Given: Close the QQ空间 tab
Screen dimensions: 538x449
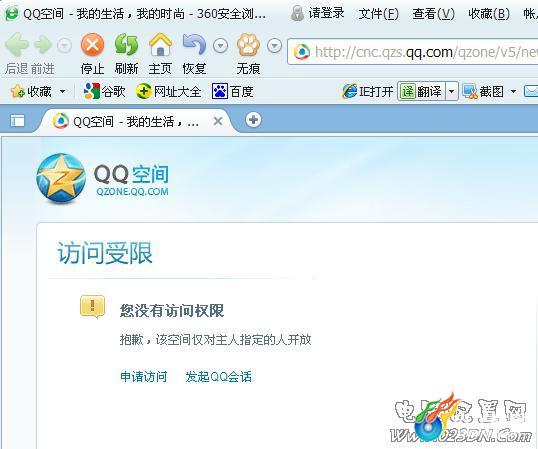Looking at the screenshot, I should tap(218, 121).
